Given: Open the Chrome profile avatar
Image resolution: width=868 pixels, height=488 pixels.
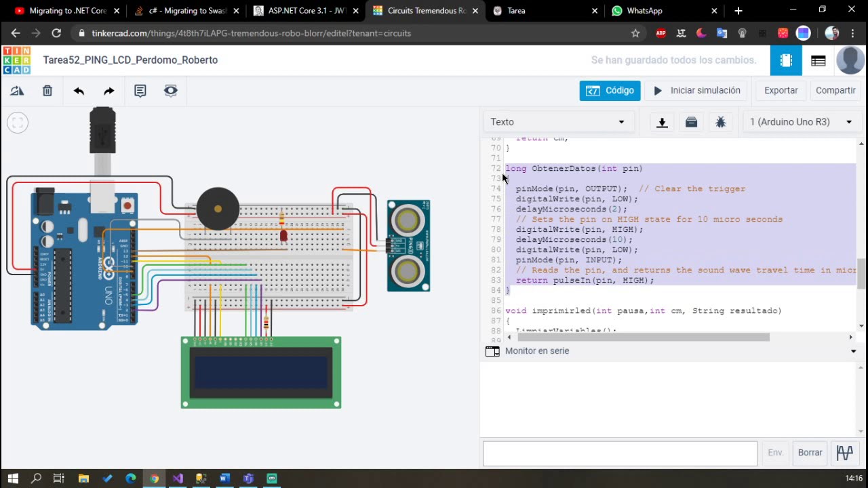Looking at the screenshot, I should [x=832, y=33].
